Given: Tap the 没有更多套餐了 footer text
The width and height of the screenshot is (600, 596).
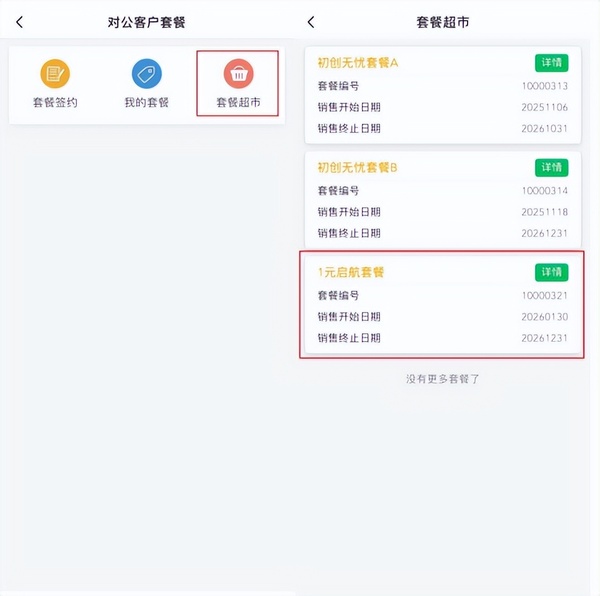Looking at the screenshot, I should tap(443, 379).
